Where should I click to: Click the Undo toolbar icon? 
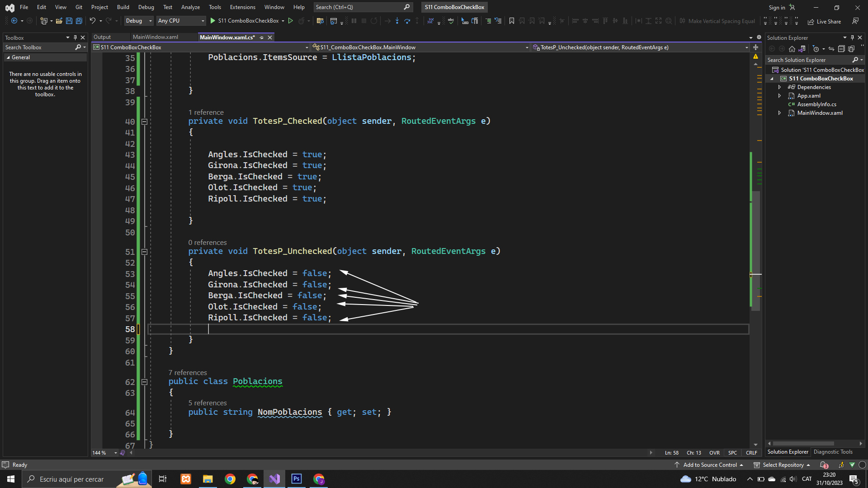[x=92, y=21]
